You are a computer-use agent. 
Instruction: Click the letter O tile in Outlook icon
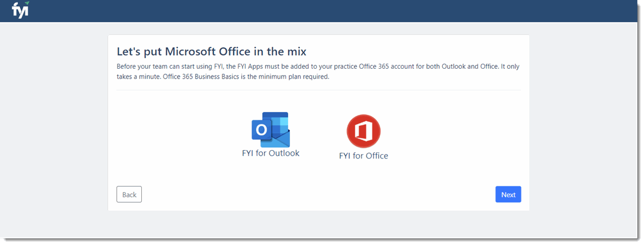point(261,130)
